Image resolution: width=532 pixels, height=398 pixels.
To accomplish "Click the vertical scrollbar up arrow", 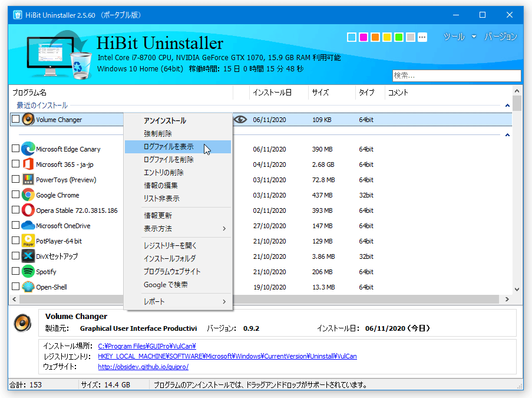I will [x=517, y=91].
